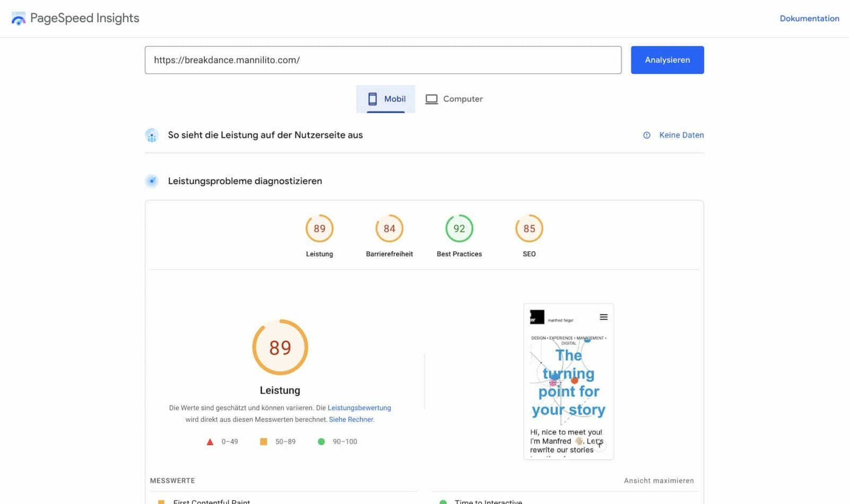The width and height of the screenshot is (849, 504).
Task: Click the PageSpeed Insights logo icon
Action: coord(19,19)
